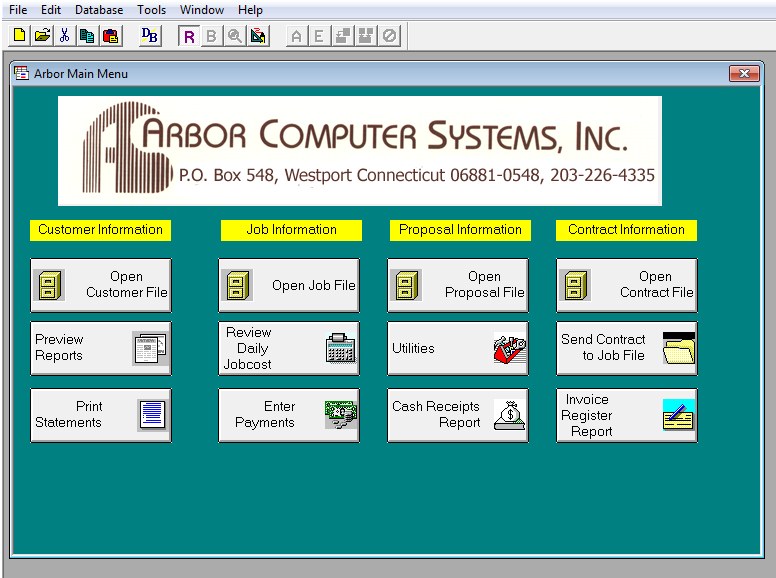The width and height of the screenshot is (776, 578).
Task: Click the Paste clipboard toolbar icon
Action: click(x=110, y=36)
